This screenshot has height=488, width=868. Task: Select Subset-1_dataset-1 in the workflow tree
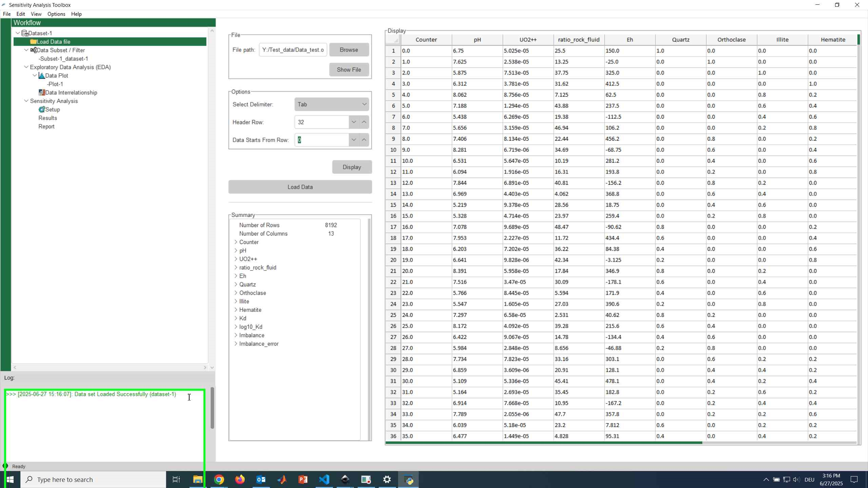63,59
